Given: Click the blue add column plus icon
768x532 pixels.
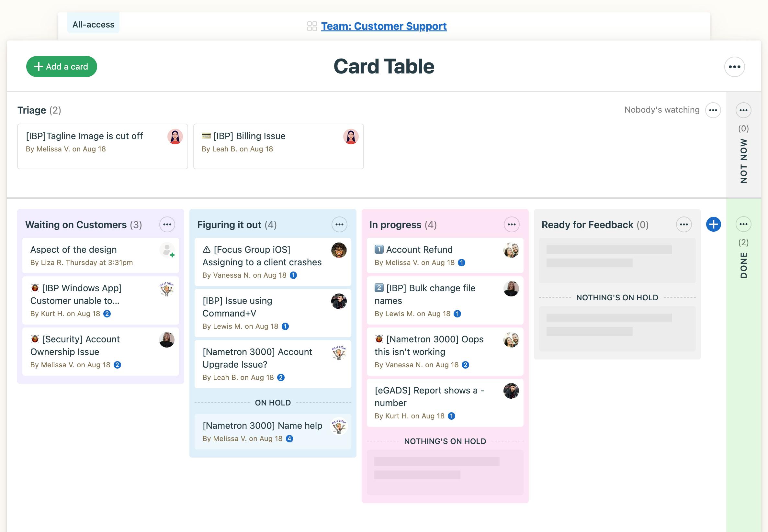Looking at the screenshot, I should click(713, 224).
